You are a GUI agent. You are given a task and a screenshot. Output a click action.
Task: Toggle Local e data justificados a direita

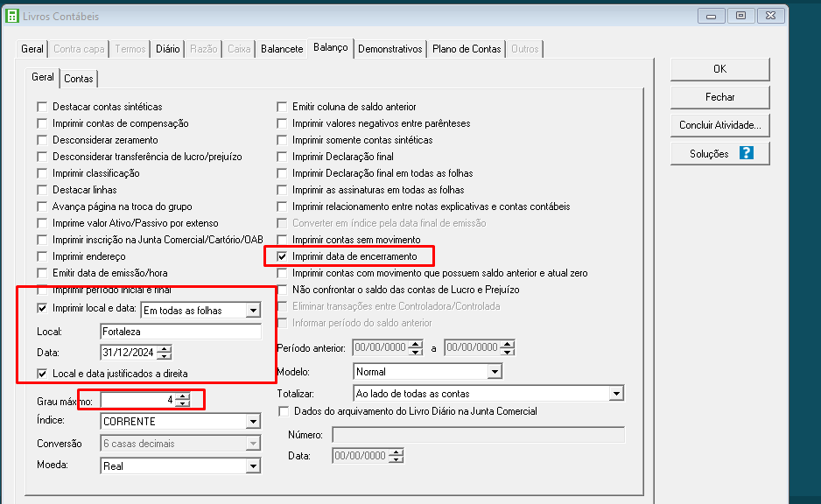[43, 374]
